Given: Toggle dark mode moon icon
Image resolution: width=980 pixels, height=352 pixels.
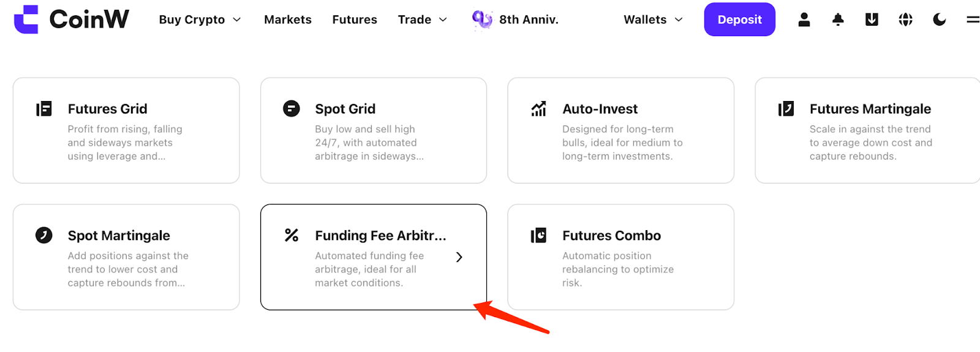Looking at the screenshot, I should tap(939, 20).
